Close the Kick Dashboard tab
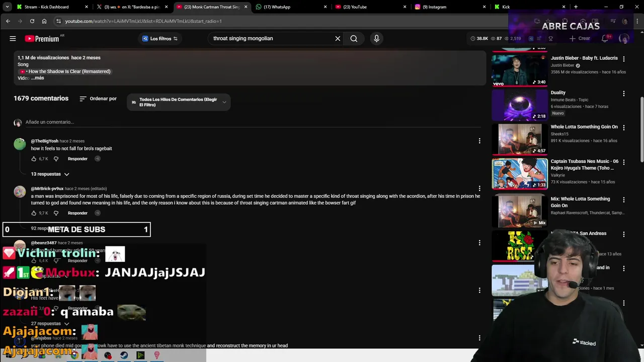 [x=87, y=7]
